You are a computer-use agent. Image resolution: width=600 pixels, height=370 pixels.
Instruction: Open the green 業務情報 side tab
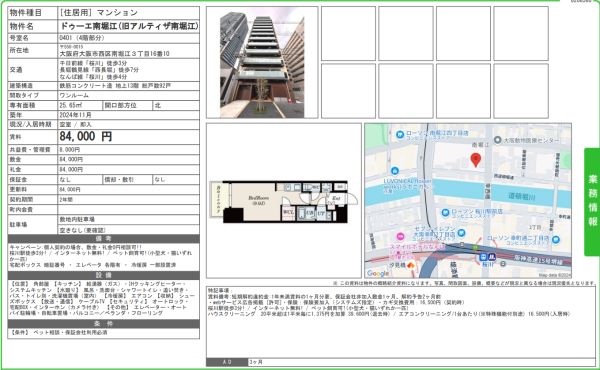point(592,202)
